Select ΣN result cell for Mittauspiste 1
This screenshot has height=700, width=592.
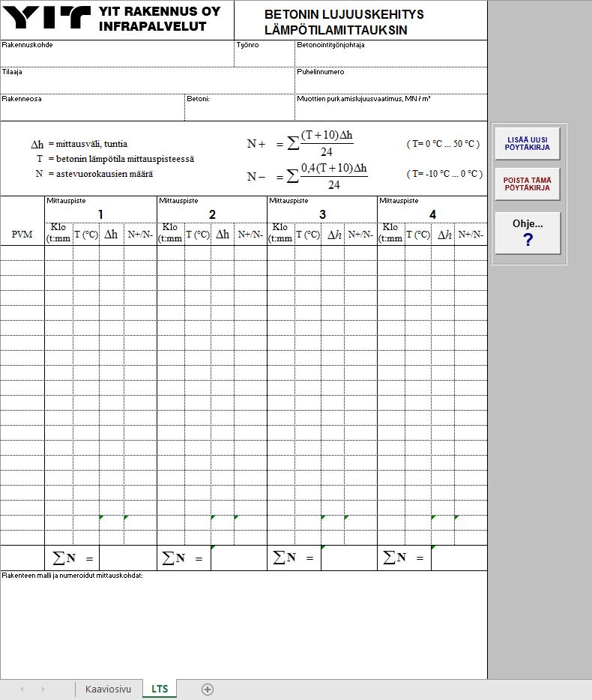(x=127, y=558)
